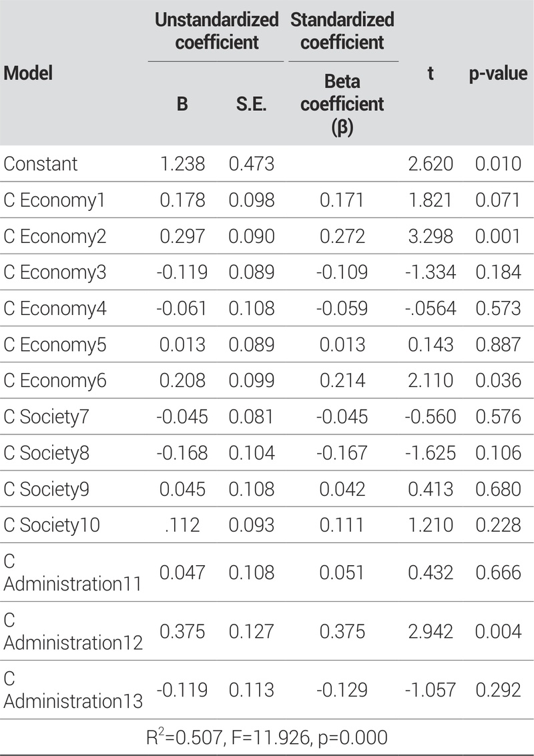The image size is (534, 756).
Task: Click C Administration13 p-value 0.292
Action: (x=497, y=690)
